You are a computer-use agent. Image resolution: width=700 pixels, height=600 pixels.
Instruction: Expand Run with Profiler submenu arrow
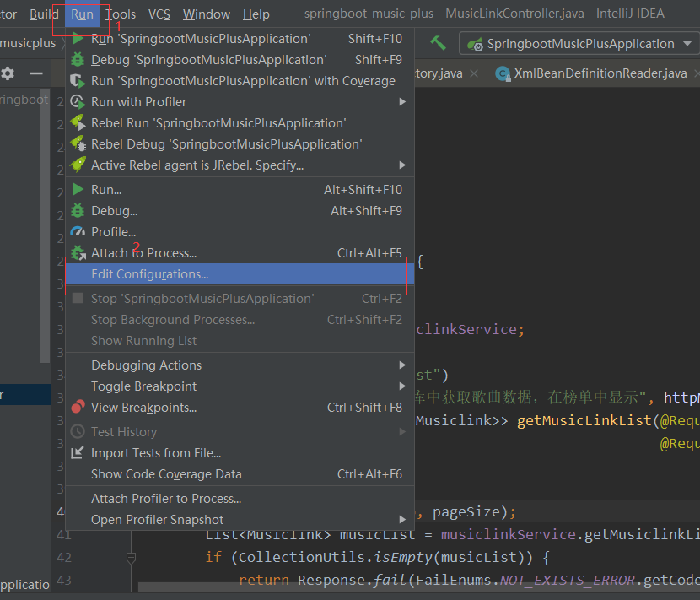pos(402,102)
